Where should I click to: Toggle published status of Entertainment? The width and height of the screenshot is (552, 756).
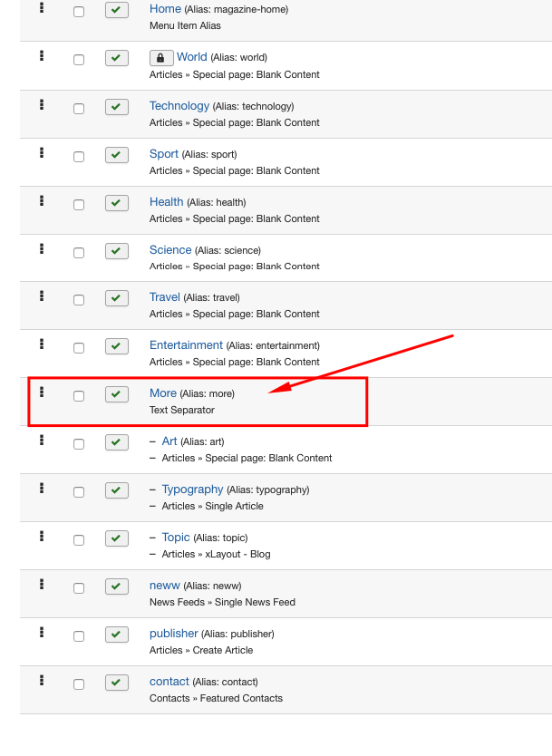pyautogui.click(x=117, y=346)
